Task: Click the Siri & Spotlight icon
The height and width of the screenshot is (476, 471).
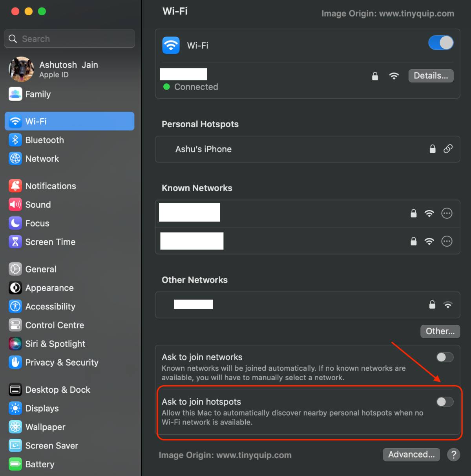Action: (15, 344)
